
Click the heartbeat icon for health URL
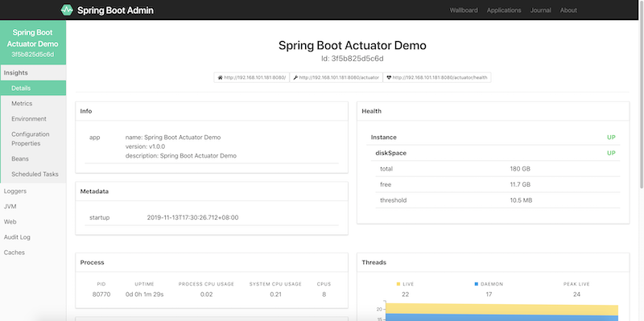389,77
